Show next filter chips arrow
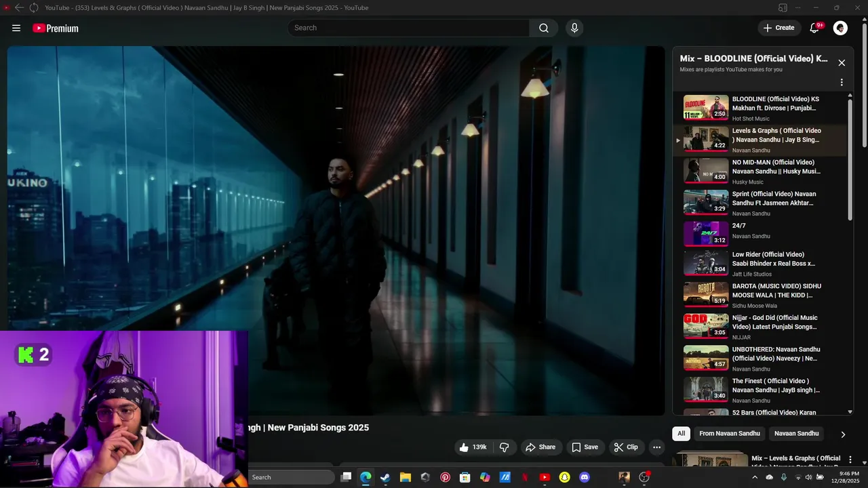The height and width of the screenshot is (488, 868). point(843,434)
